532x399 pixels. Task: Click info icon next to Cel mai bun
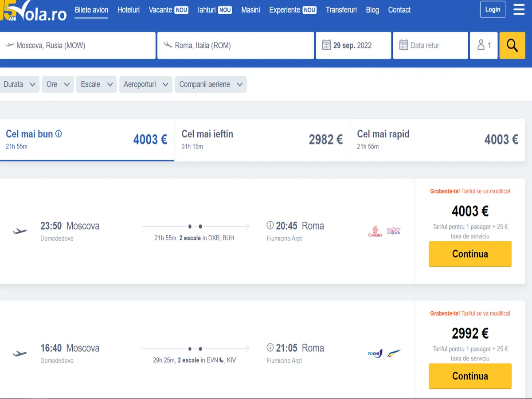(59, 134)
